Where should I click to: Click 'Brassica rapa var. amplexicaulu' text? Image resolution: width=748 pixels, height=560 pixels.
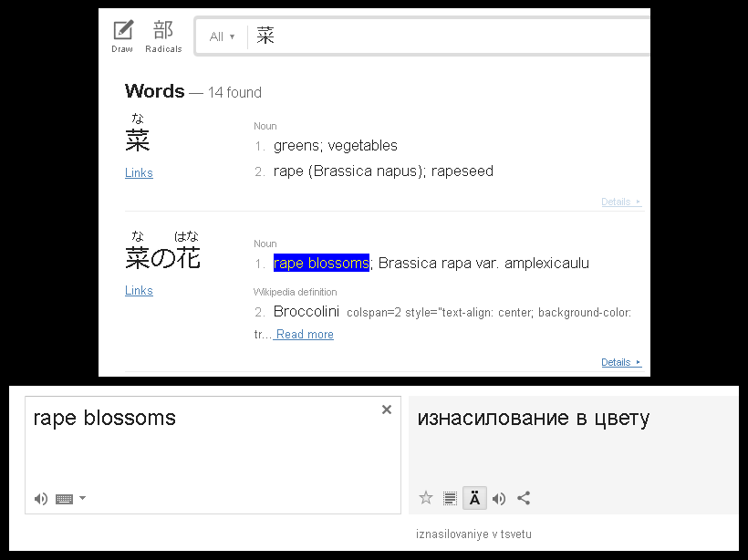[483, 263]
